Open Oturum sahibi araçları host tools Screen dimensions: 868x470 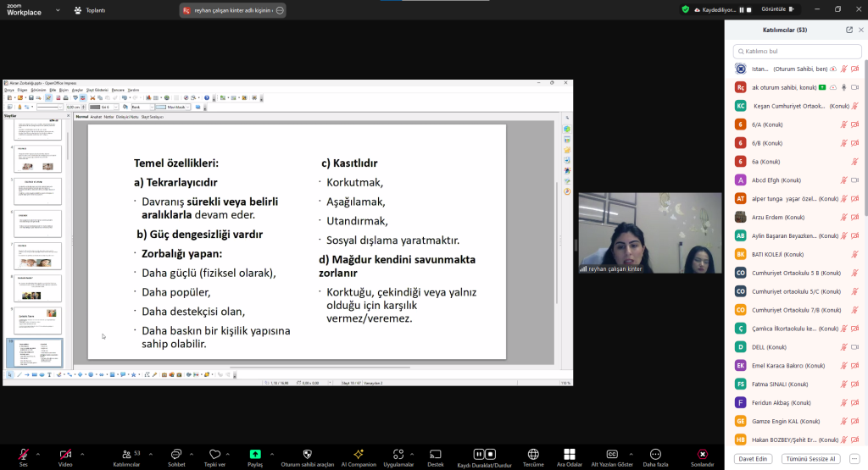click(x=307, y=455)
